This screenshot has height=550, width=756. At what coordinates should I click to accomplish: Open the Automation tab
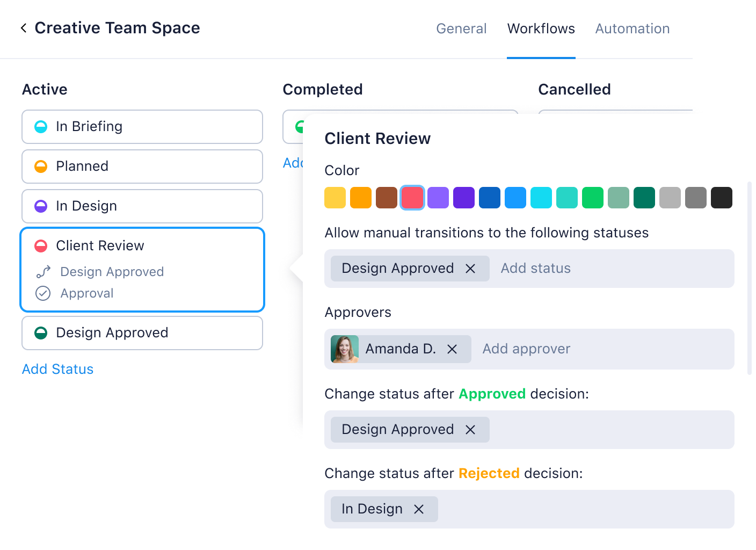(x=632, y=28)
